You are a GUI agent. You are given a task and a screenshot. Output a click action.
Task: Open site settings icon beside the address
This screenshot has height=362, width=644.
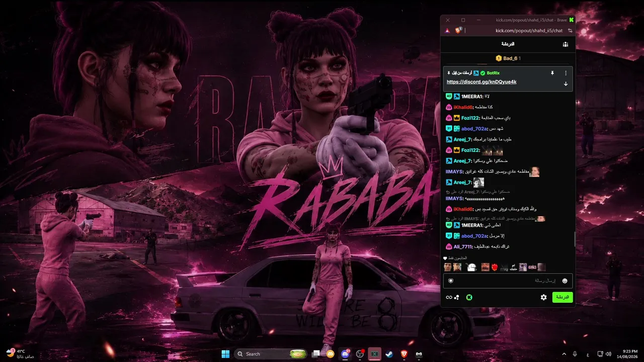(570, 31)
